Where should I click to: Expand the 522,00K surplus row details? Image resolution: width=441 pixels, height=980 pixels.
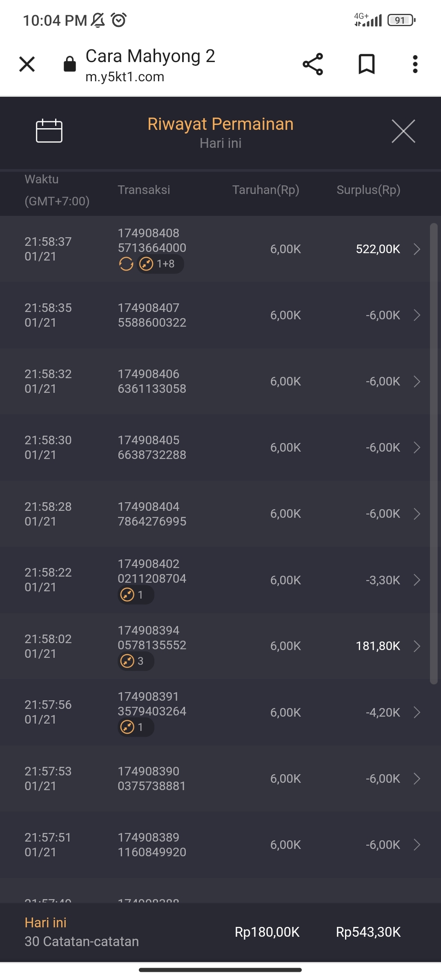(416, 249)
